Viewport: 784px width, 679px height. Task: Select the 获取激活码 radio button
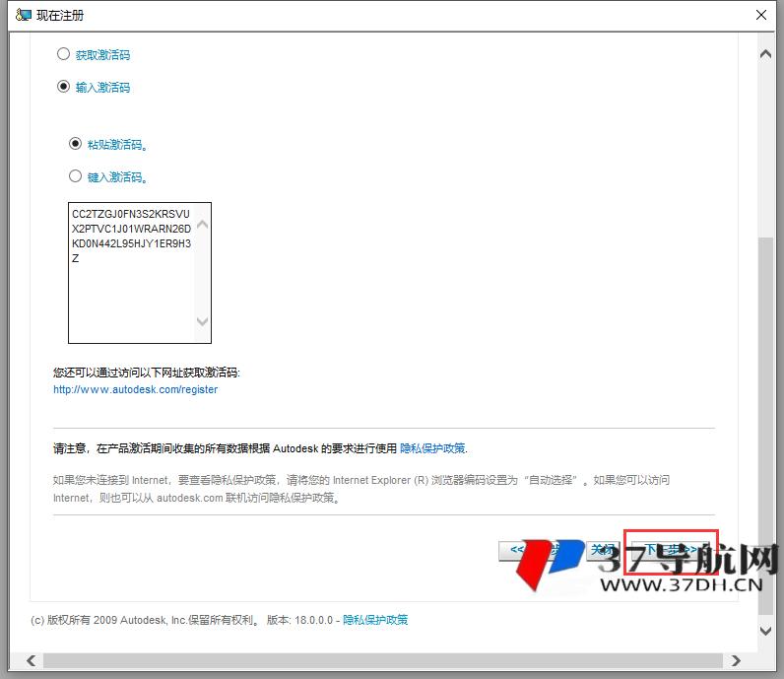coord(63,54)
